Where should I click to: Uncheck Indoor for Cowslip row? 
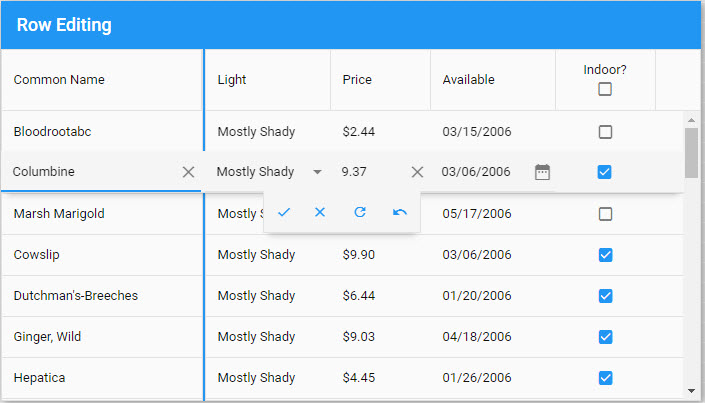pyautogui.click(x=605, y=255)
